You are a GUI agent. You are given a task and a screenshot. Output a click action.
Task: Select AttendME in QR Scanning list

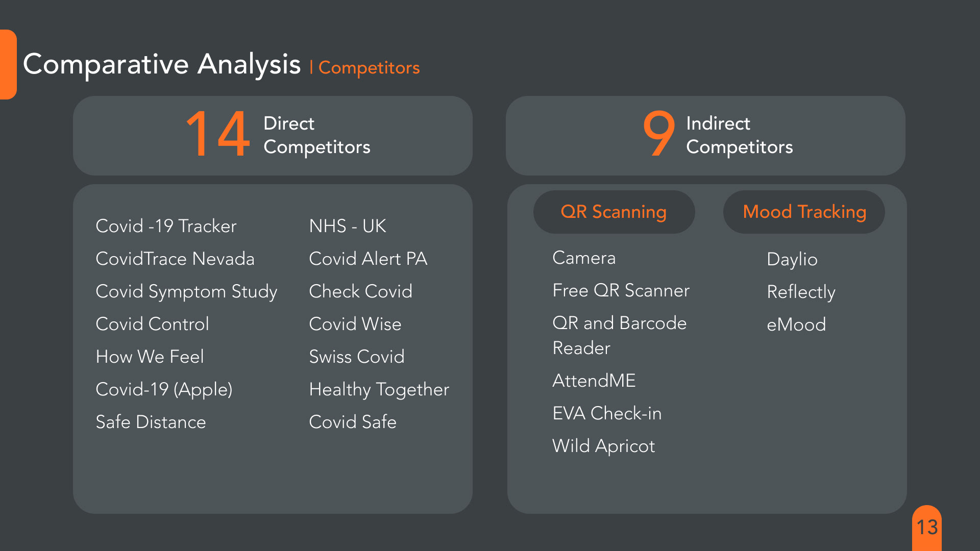pyautogui.click(x=594, y=381)
